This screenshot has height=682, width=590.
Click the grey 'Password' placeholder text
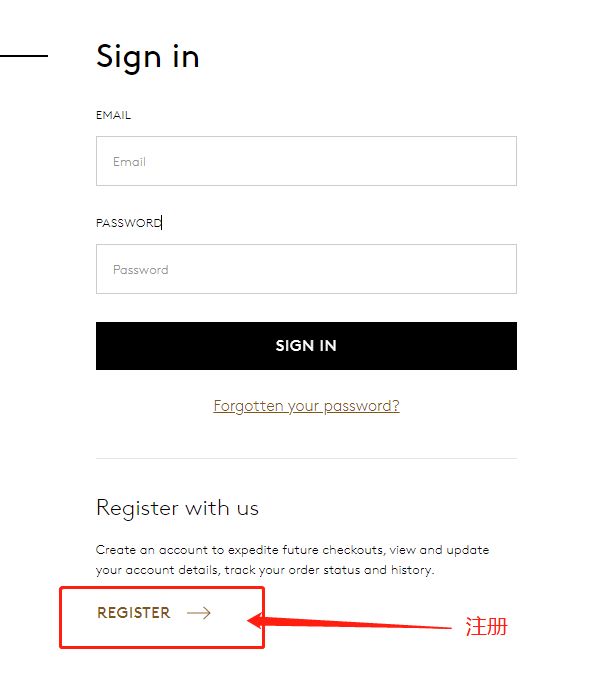click(x=141, y=270)
